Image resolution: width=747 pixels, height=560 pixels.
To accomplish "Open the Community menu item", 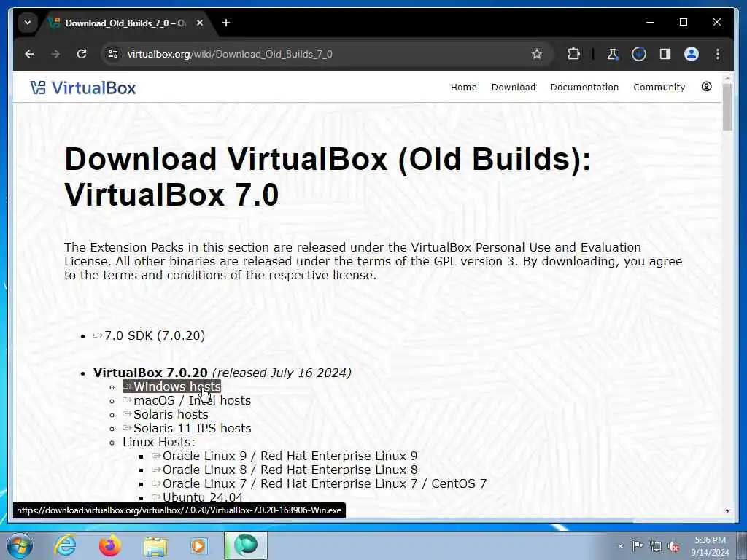I will [659, 87].
